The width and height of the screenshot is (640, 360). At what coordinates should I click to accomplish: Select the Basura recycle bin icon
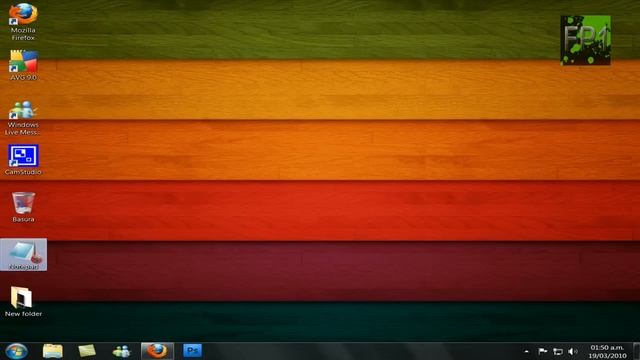(23, 207)
